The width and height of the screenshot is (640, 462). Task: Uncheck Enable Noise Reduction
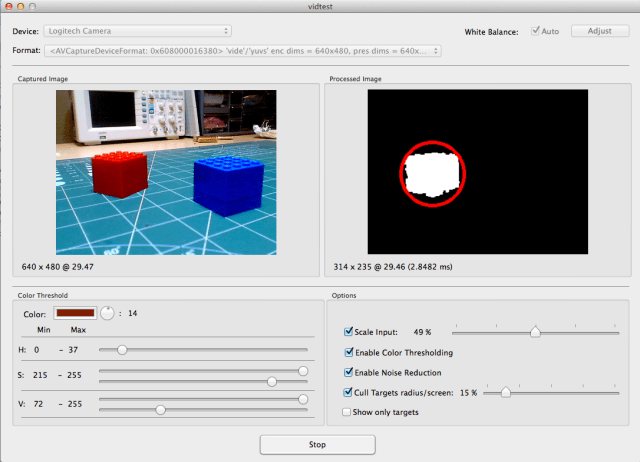pos(348,372)
